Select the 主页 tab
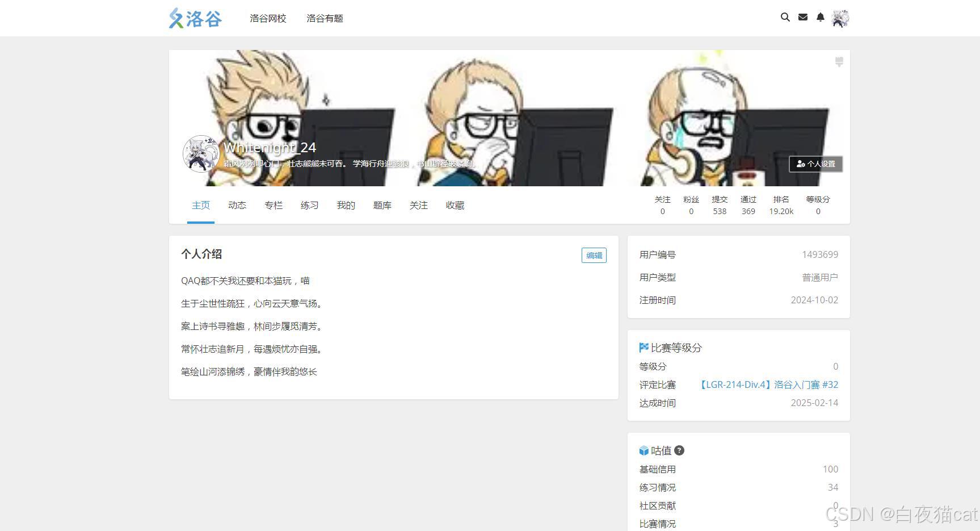 pos(201,206)
